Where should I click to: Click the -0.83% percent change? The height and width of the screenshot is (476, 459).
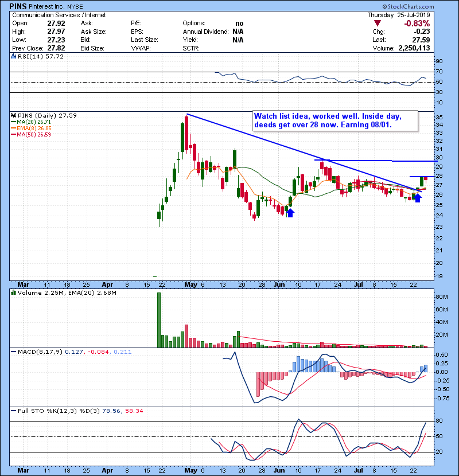pos(417,24)
